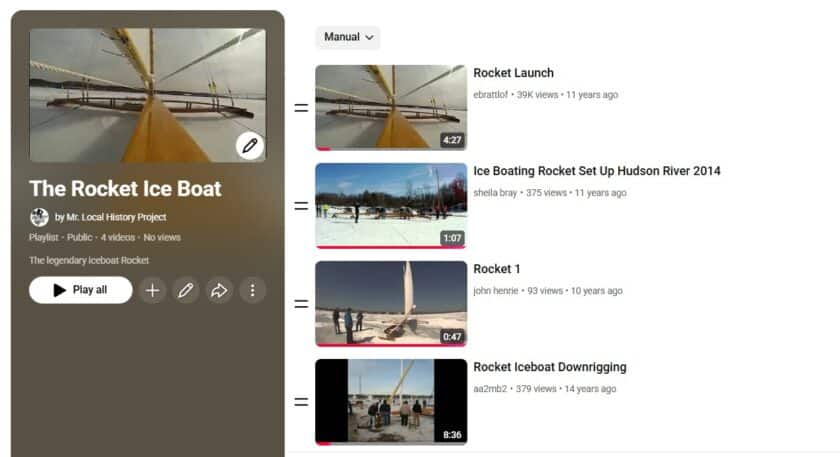840x457 pixels.
Task: Open Mr. Local History Project channel avatar
Action: tap(39, 217)
